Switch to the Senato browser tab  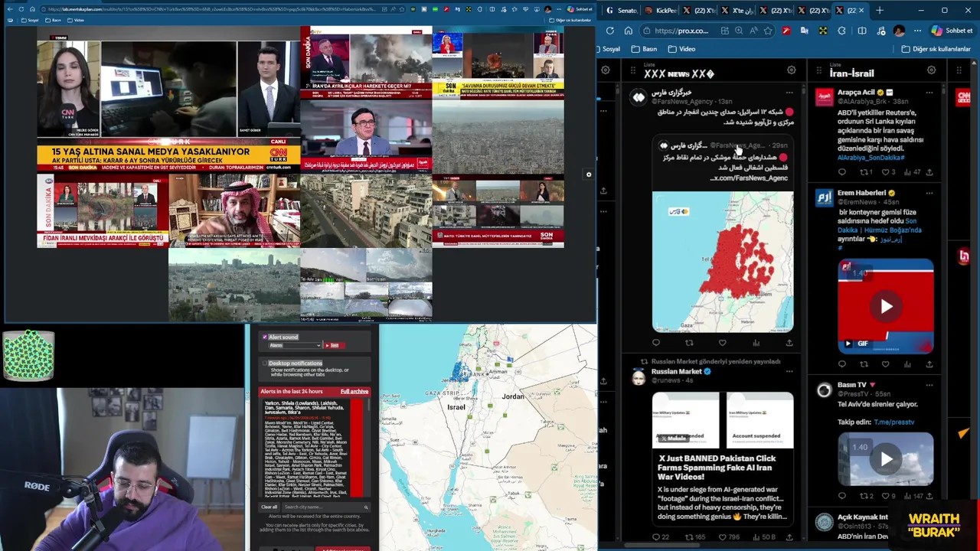point(622,11)
